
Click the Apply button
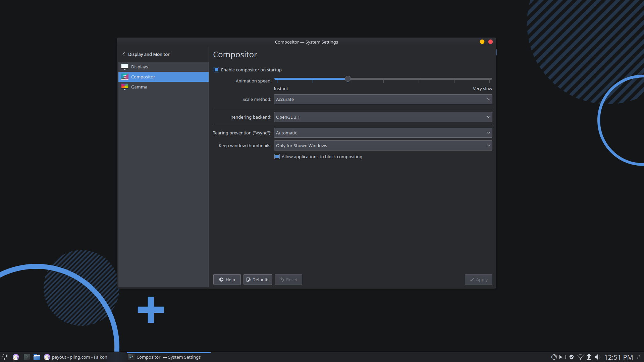click(x=479, y=280)
